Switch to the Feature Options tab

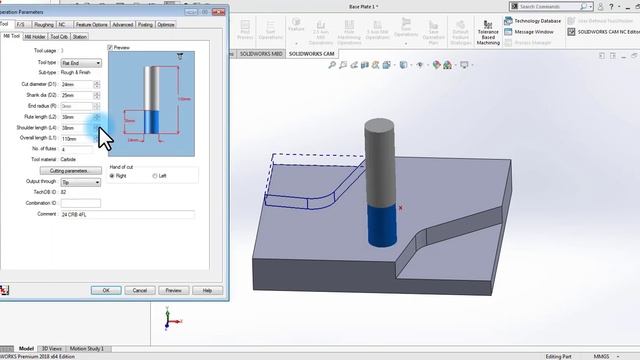pyautogui.click(x=91, y=24)
